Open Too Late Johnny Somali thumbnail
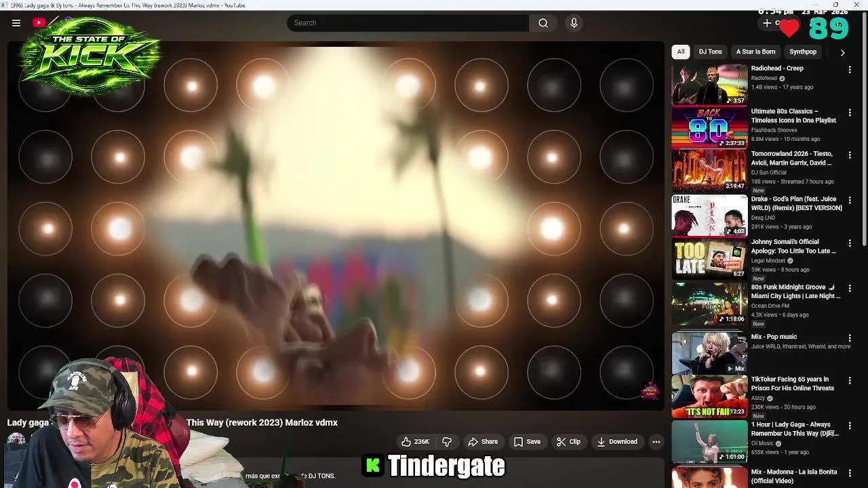This screenshot has width=868, height=488. pyautogui.click(x=709, y=258)
